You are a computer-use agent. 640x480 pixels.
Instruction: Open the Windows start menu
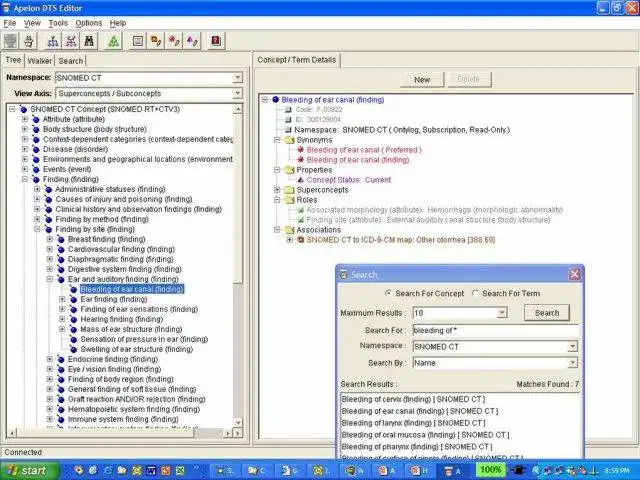coord(29,471)
